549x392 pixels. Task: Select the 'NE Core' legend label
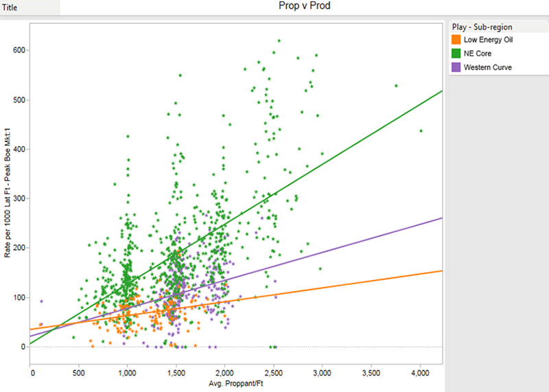tap(478, 54)
